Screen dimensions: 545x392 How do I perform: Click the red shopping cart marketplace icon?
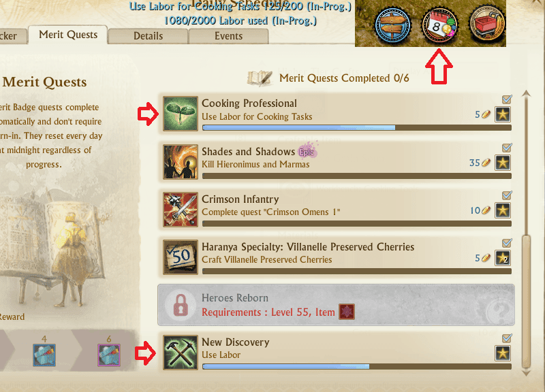[x=486, y=24]
